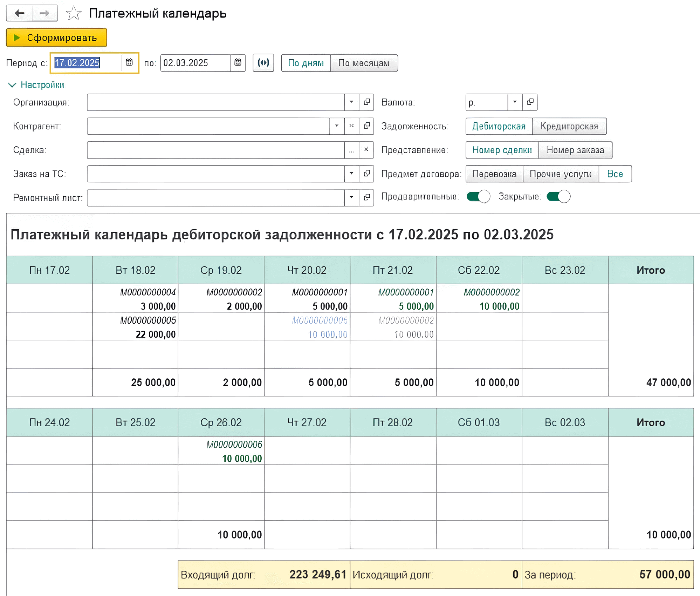The image size is (700, 596).
Task: Open faded deal M0000000006 on Thursday 20.02
Action: [320, 320]
